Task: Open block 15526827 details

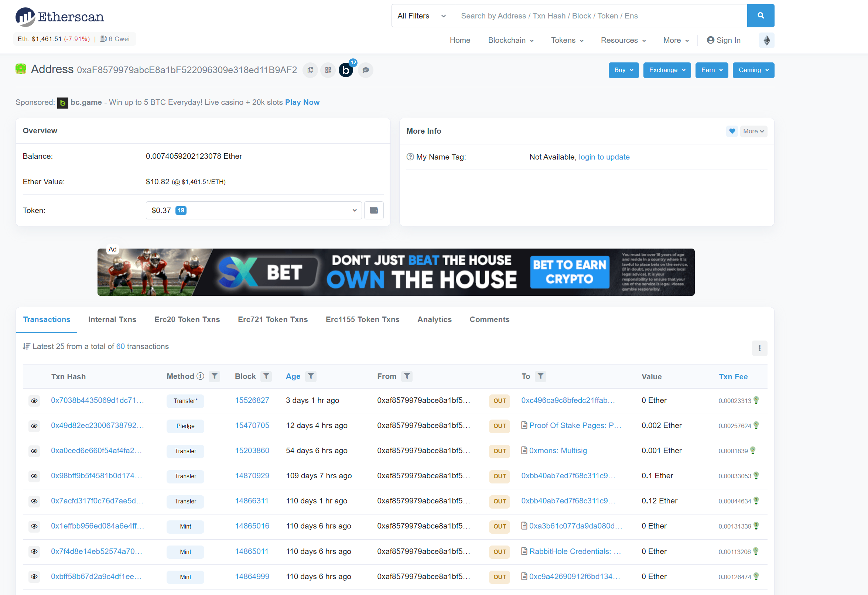Action: point(252,400)
